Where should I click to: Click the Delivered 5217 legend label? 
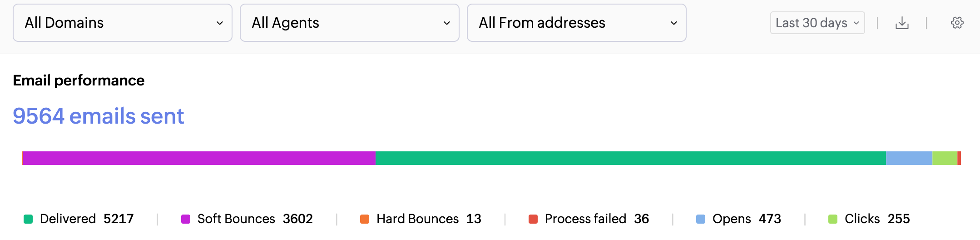[x=87, y=219]
